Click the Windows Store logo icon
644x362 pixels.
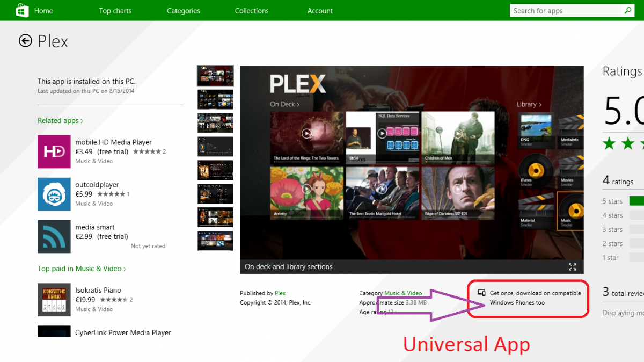pyautogui.click(x=22, y=10)
